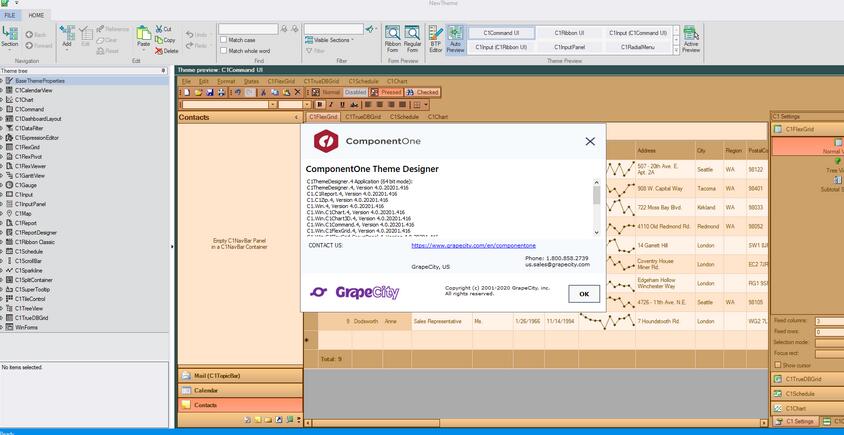This screenshot has width=844, height=435.
Task: Toggle the Underline button in preview toolbar
Action: click(x=342, y=104)
